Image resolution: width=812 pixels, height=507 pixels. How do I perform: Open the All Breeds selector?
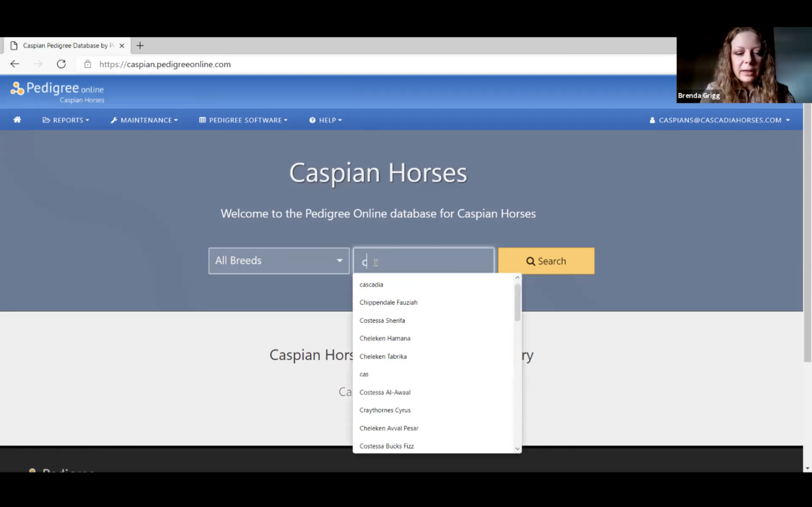[x=279, y=261]
